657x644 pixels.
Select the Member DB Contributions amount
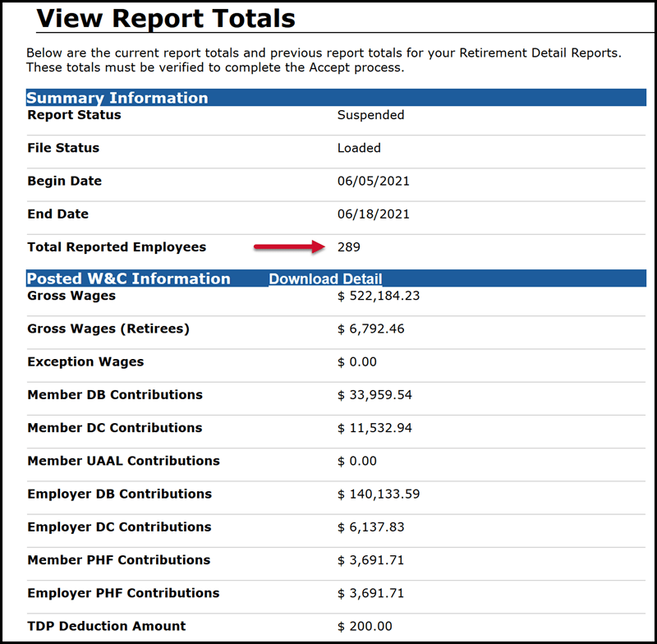point(374,395)
